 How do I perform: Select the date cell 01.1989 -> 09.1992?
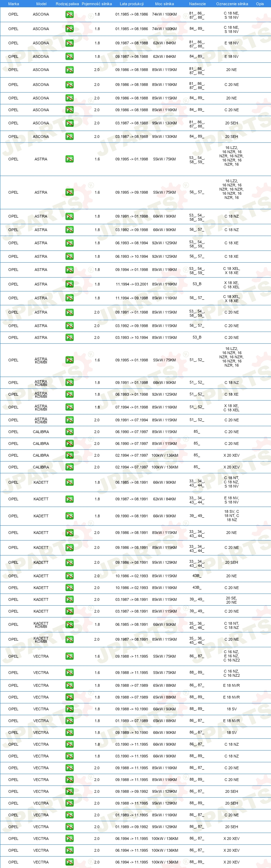132,827
